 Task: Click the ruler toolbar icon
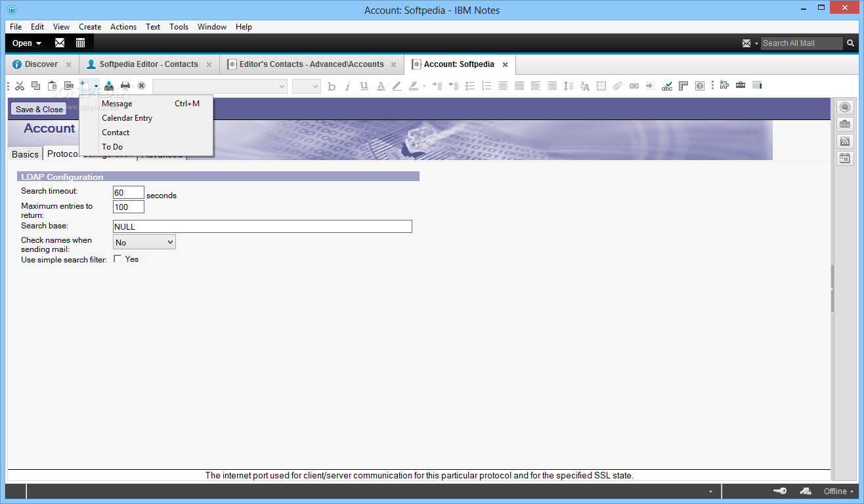point(683,86)
